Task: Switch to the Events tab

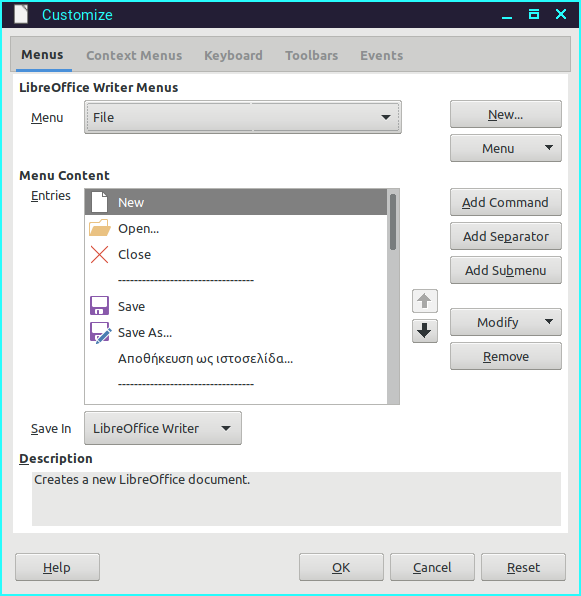Action: tap(382, 55)
